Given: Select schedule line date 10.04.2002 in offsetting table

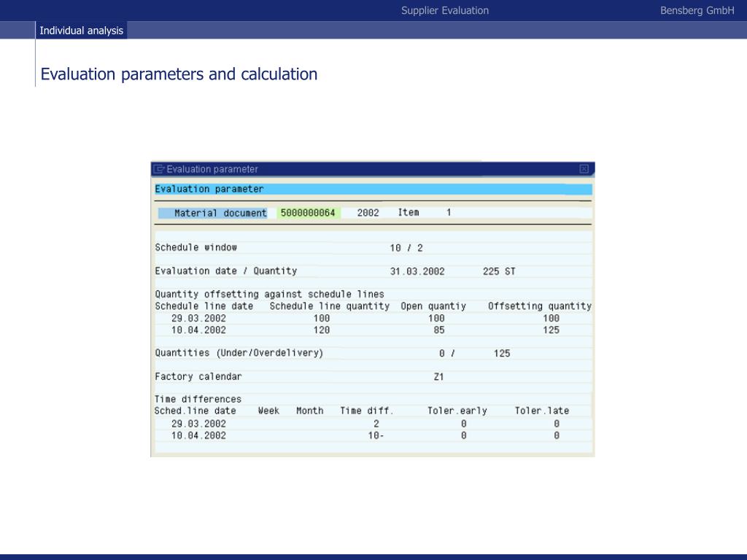Looking at the screenshot, I should point(198,330).
